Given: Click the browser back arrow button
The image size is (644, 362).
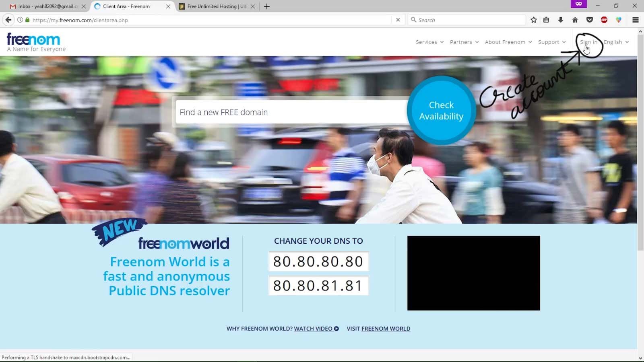Looking at the screenshot, I should point(8,20).
